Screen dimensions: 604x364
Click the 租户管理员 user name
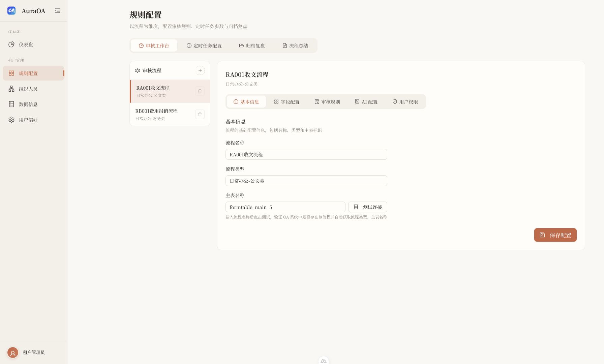[34, 353]
